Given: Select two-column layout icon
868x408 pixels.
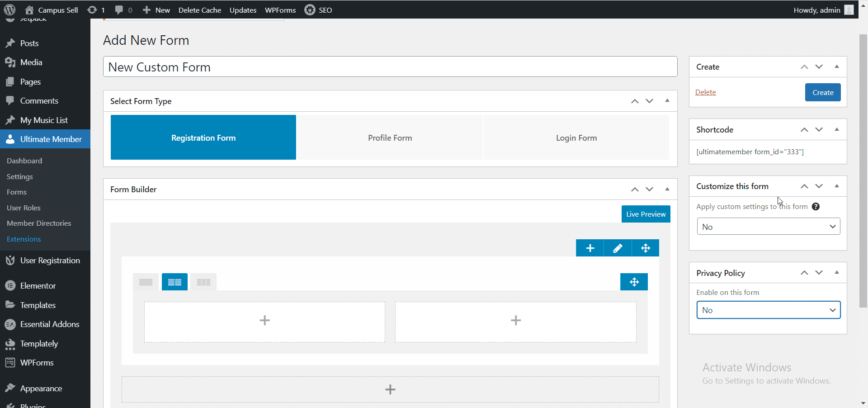Looking at the screenshot, I should pyautogui.click(x=175, y=282).
